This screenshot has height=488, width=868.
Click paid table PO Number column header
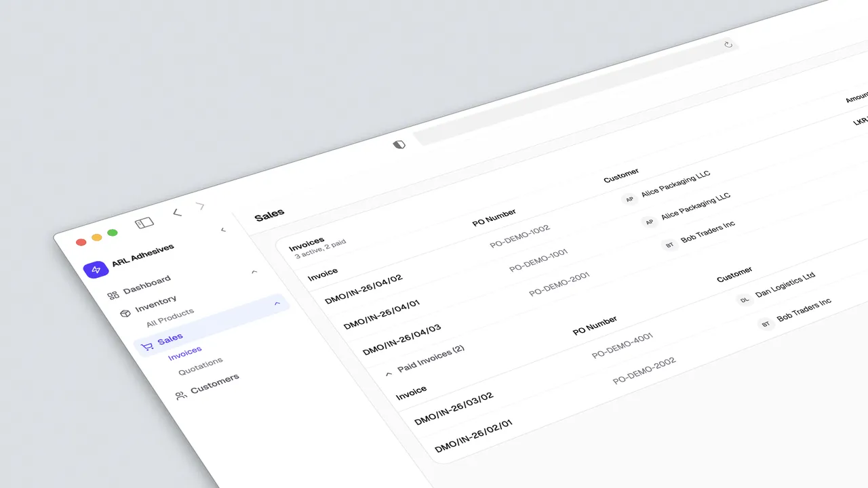(595, 327)
